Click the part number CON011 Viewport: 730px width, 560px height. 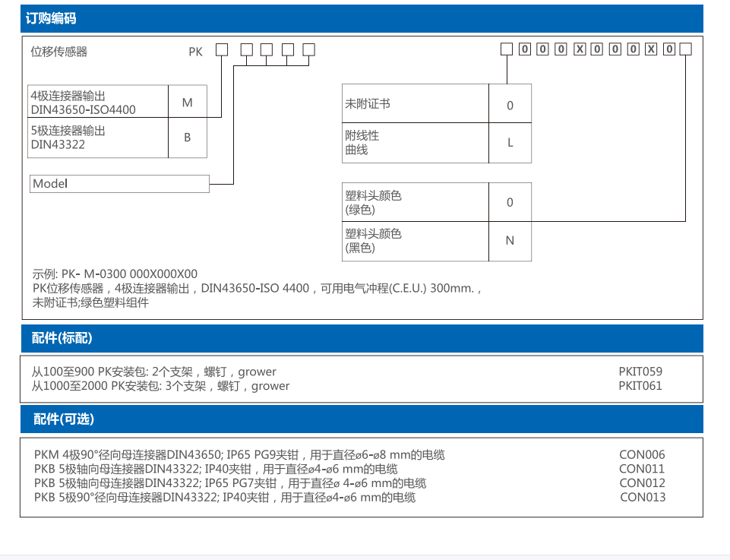(642, 469)
